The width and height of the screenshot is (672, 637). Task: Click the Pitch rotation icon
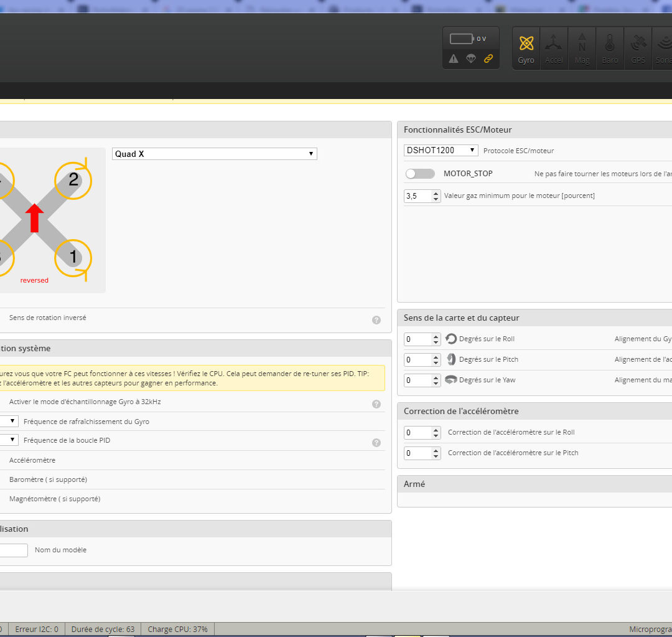(x=451, y=359)
